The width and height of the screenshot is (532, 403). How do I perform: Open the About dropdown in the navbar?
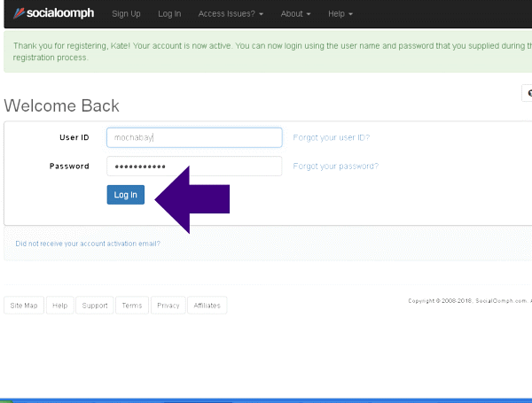295,14
